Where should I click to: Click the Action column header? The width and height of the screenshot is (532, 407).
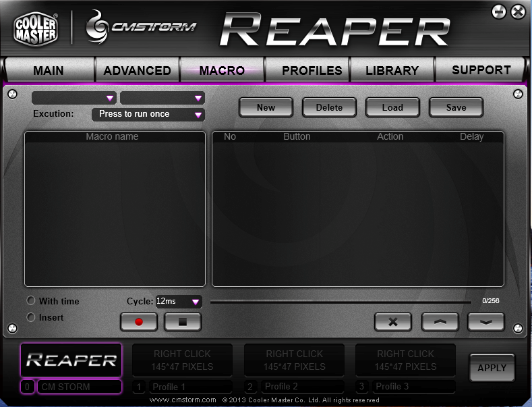click(390, 136)
